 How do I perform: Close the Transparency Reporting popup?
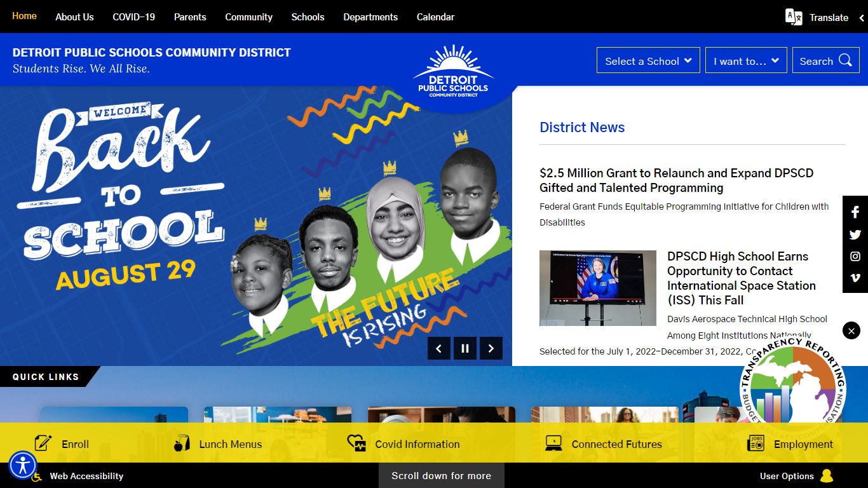tap(851, 330)
